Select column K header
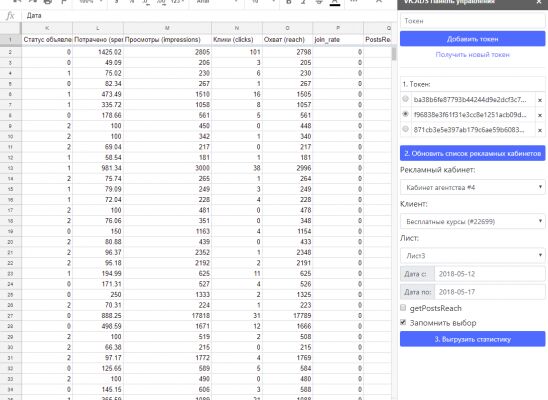The image size is (548, 400). coord(47,28)
